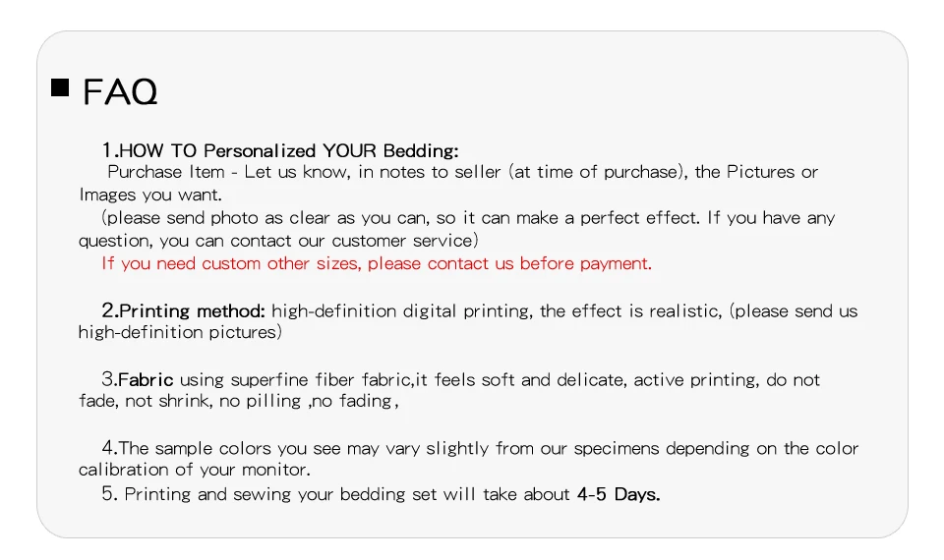The height and width of the screenshot is (560, 944).
Task: Click the "please send photo as clear" sentence
Action: click(x=246, y=218)
